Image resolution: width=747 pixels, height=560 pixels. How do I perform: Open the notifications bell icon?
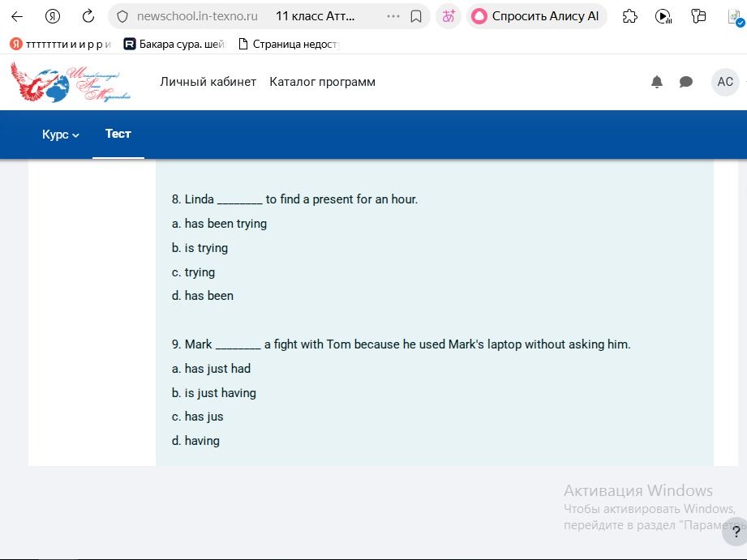[x=657, y=82]
